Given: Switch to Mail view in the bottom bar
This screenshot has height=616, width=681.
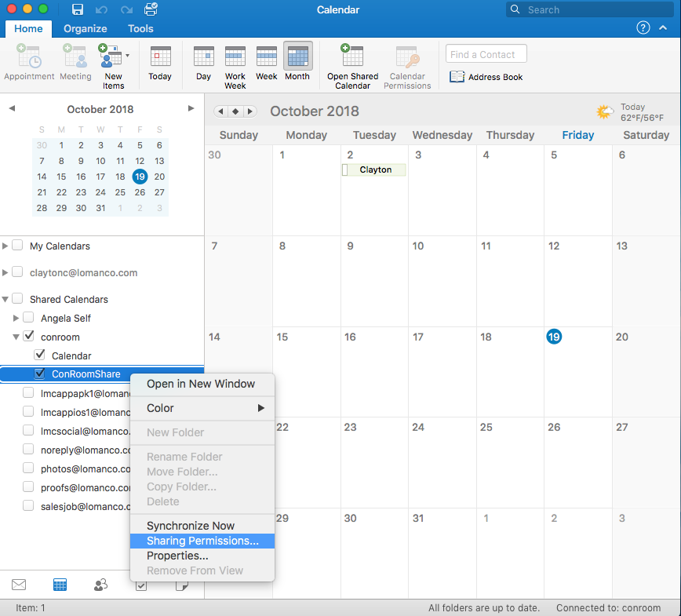Looking at the screenshot, I should pos(19,585).
